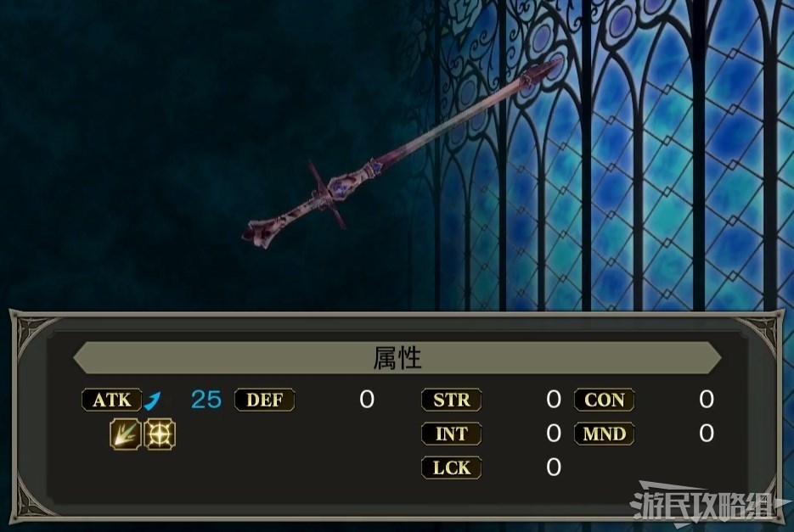Click the STR value 0
Image resolution: width=794 pixels, height=532 pixels.
[554, 400]
